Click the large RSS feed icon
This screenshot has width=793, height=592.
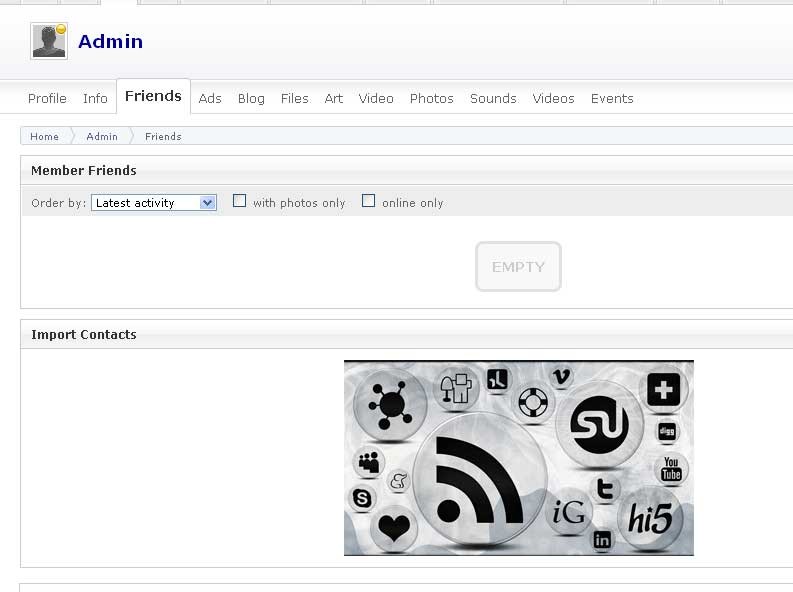coord(479,480)
